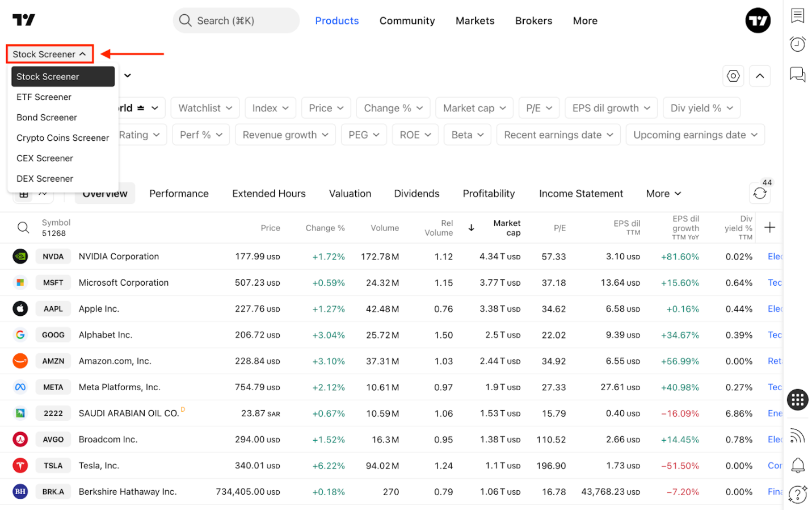Open Brokers in top navigation

pos(533,20)
